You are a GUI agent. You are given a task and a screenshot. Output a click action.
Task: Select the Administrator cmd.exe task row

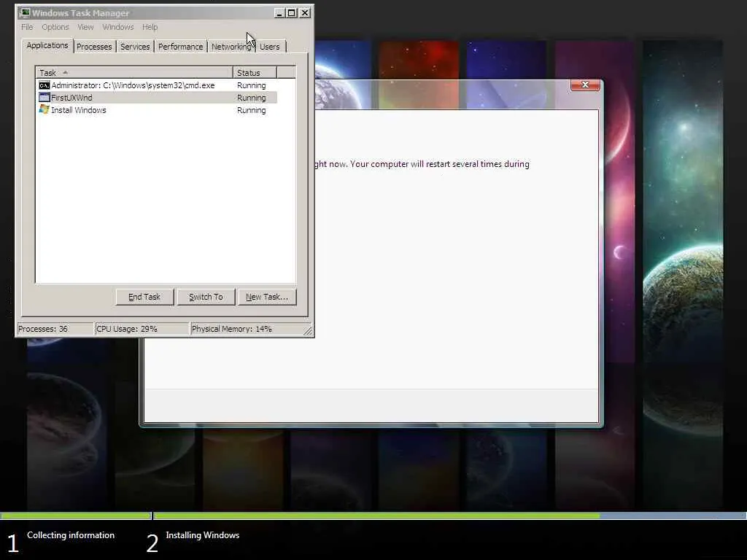click(158, 85)
